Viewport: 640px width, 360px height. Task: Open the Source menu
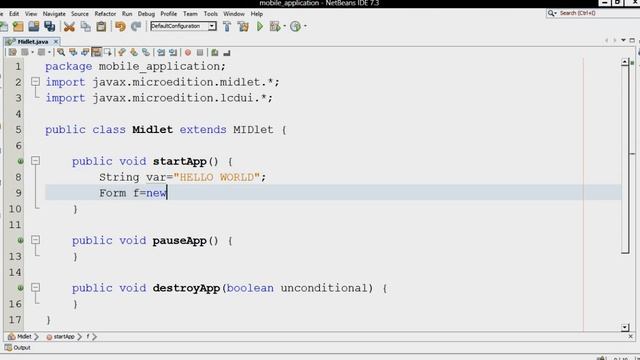[80, 14]
